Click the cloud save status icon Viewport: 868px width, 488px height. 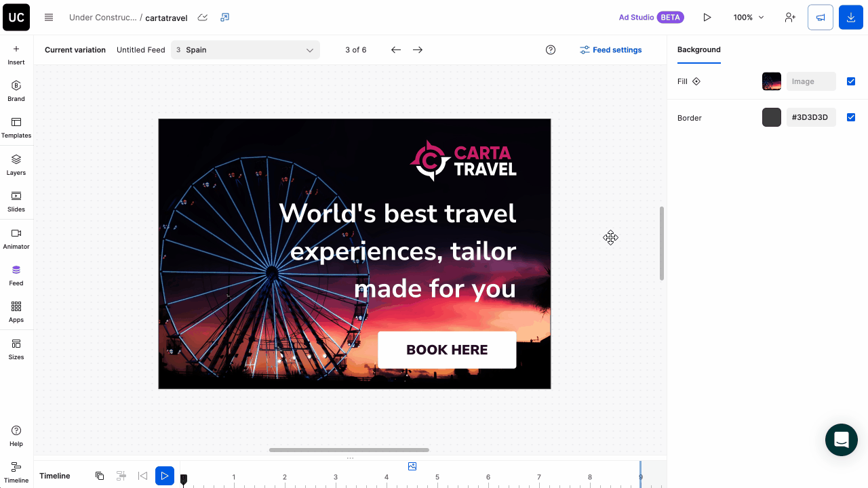(x=202, y=18)
